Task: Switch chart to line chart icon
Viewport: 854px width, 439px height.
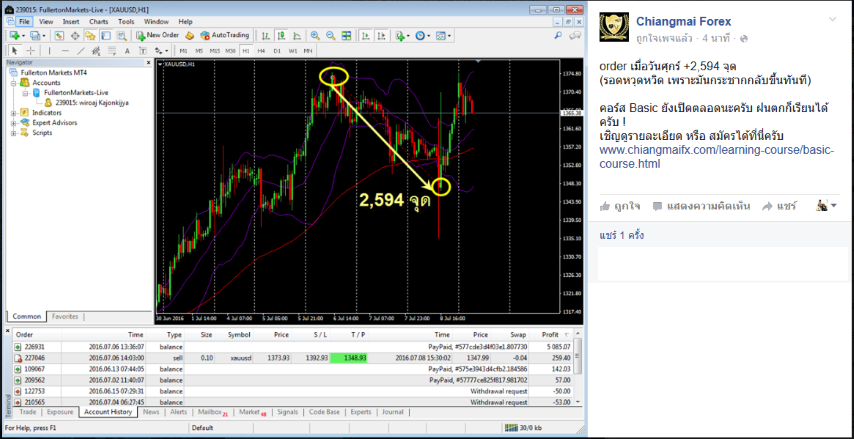Action: point(297,35)
